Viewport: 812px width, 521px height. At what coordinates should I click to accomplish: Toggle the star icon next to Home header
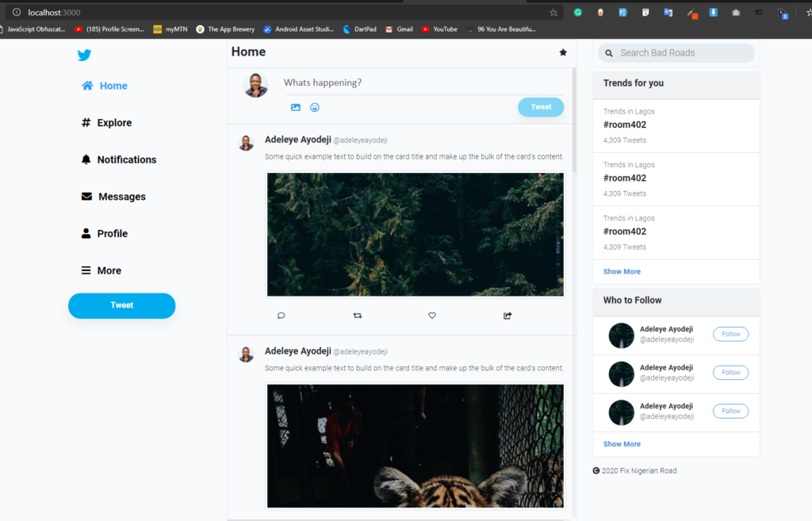[563, 52]
